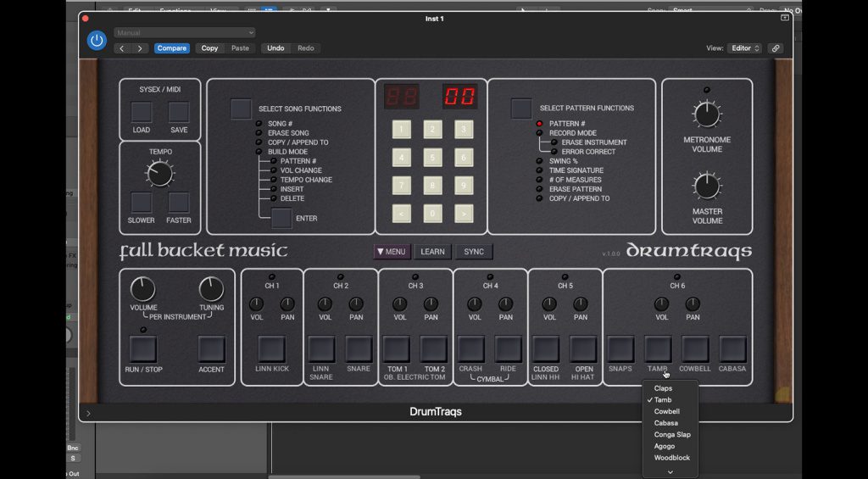Click the Select Song Functions button

click(241, 109)
